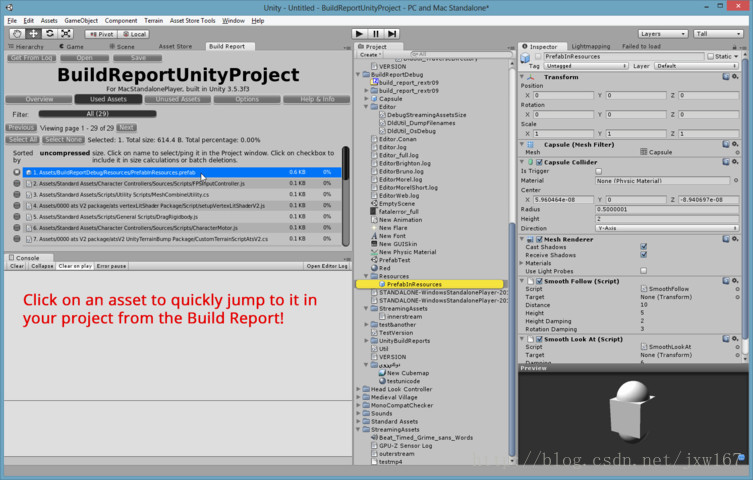Select PrefabInResources in Project tree

[x=429, y=284]
